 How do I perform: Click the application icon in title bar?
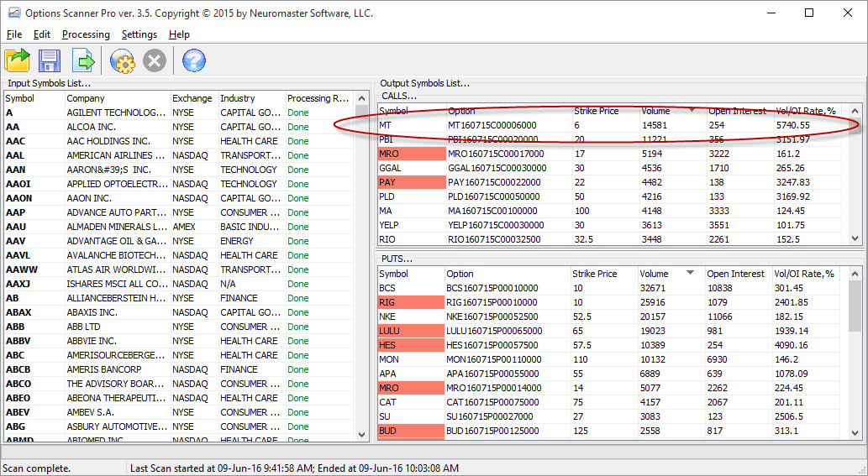pyautogui.click(x=13, y=13)
